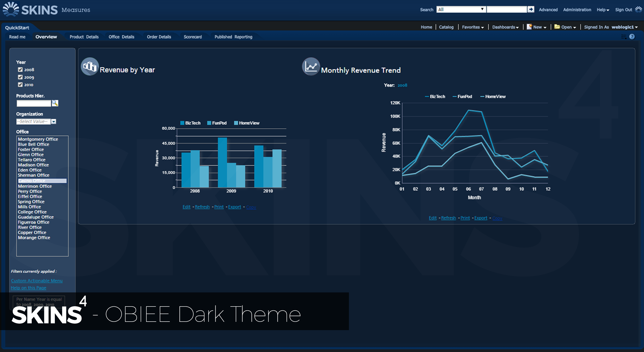Open the Dashboards dropdown
Viewport: 644px width, 352px height.
(x=505, y=27)
